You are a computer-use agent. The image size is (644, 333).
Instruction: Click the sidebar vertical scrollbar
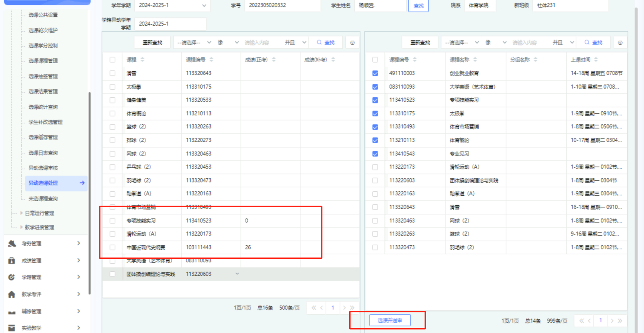(x=89, y=193)
